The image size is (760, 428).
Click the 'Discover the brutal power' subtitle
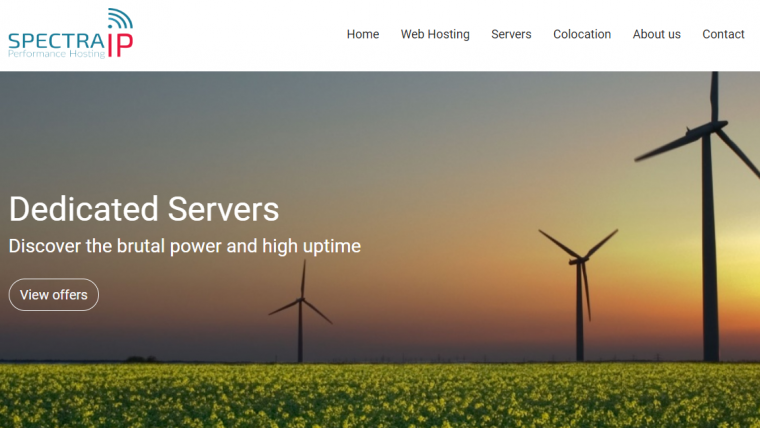point(185,246)
